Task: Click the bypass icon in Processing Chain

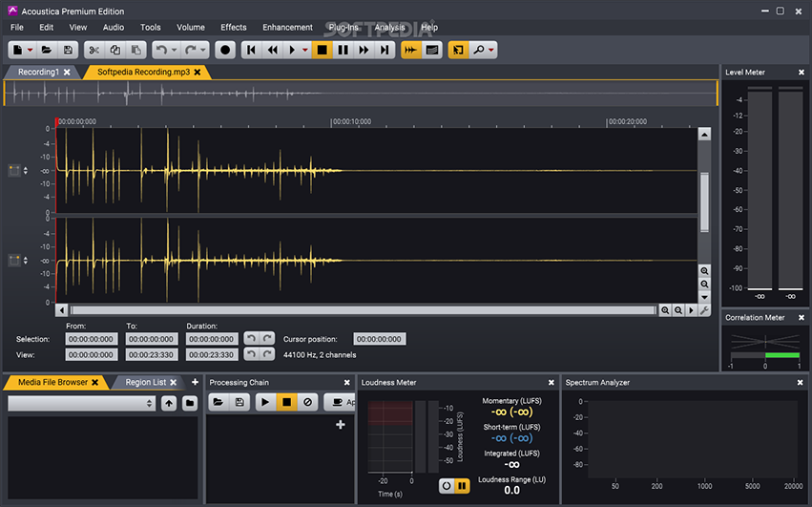Action: click(x=307, y=403)
